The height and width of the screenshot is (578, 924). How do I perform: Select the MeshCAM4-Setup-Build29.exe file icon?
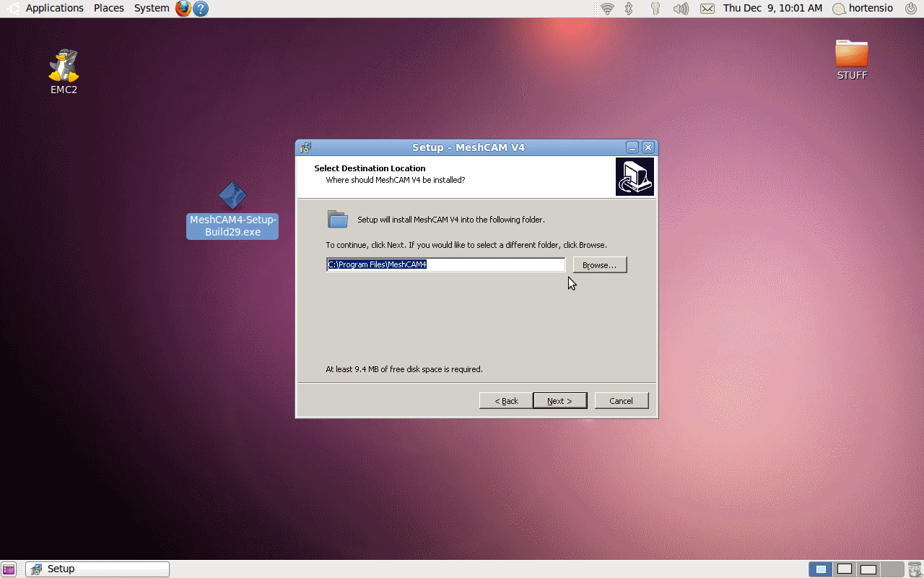pyautogui.click(x=232, y=196)
